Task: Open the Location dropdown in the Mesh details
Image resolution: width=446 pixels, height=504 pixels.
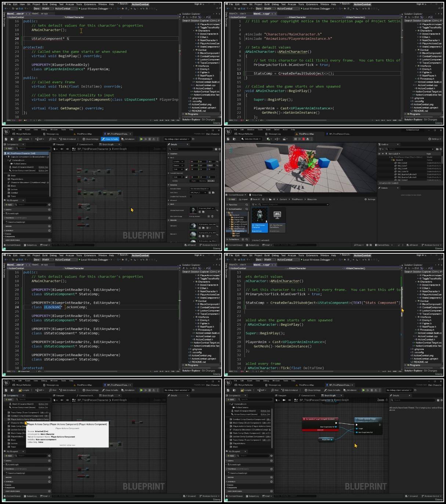Action: pos(178,162)
